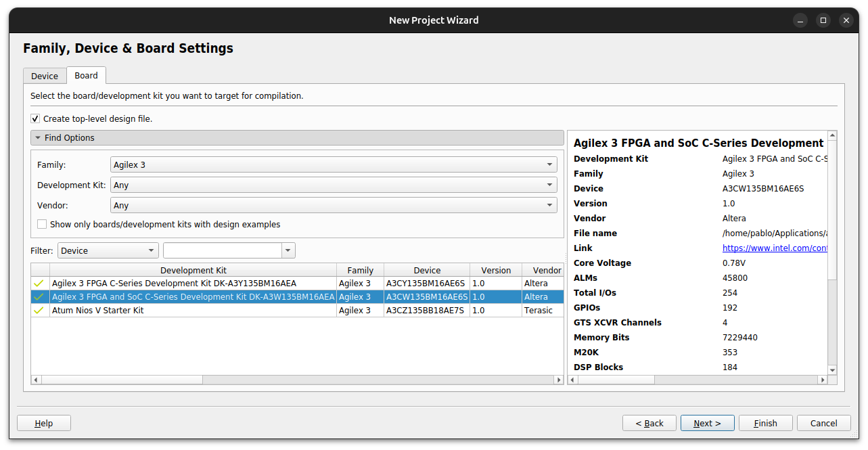Screen dimensions: 868x450
Task: Click into the filter text input field
Action: click(x=223, y=250)
